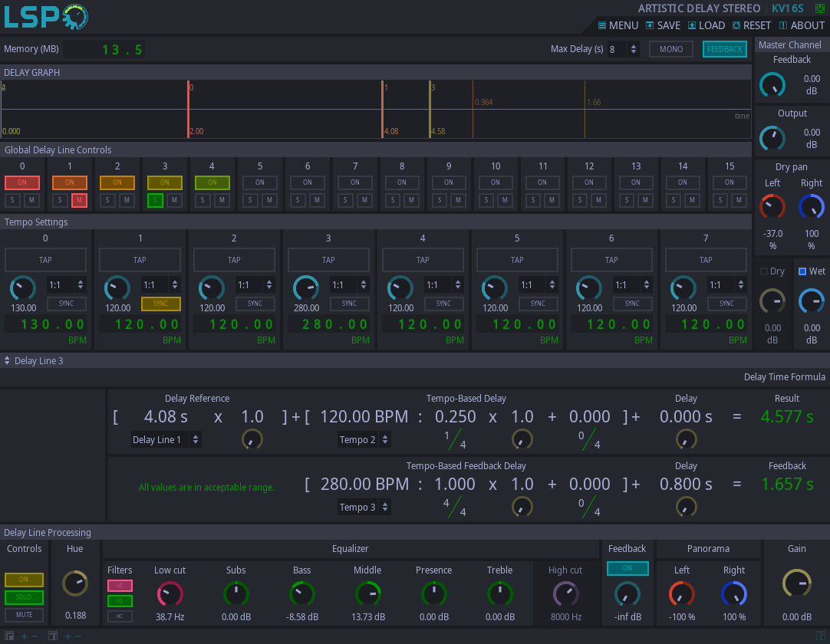The height and width of the screenshot is (644, 830).
Task: Click LOAD in the top bar
Action: click(706, 25)
